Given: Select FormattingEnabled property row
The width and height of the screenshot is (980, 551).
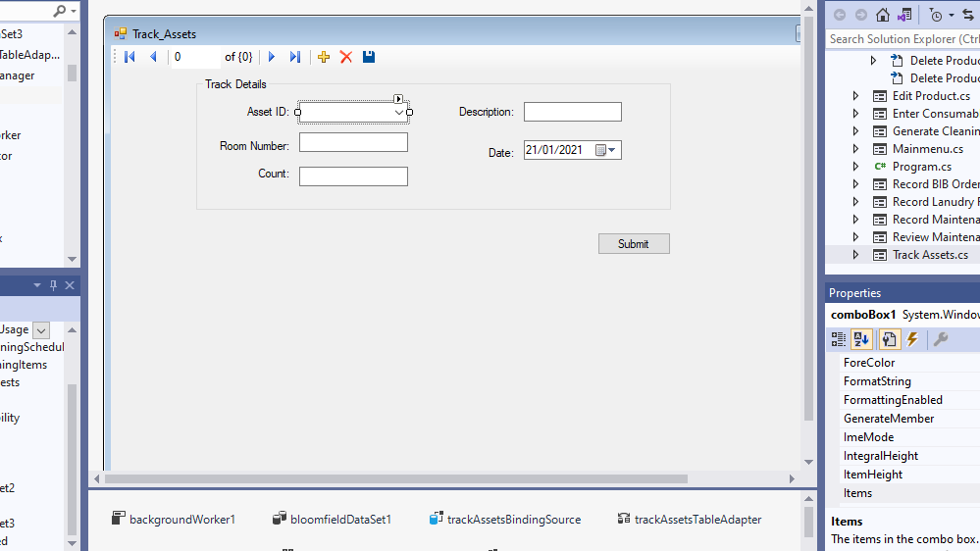Looking at the screenshot, I should click(x=910, y=400).
